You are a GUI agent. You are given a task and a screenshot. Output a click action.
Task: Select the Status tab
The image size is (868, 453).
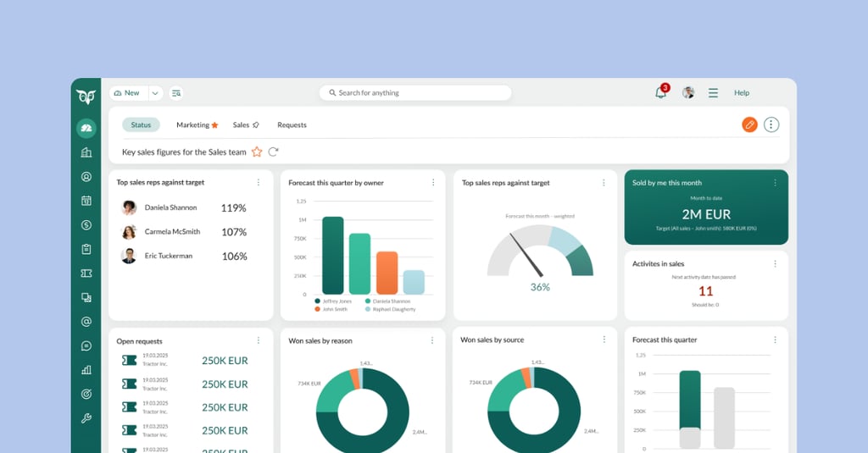pos(141,125)
